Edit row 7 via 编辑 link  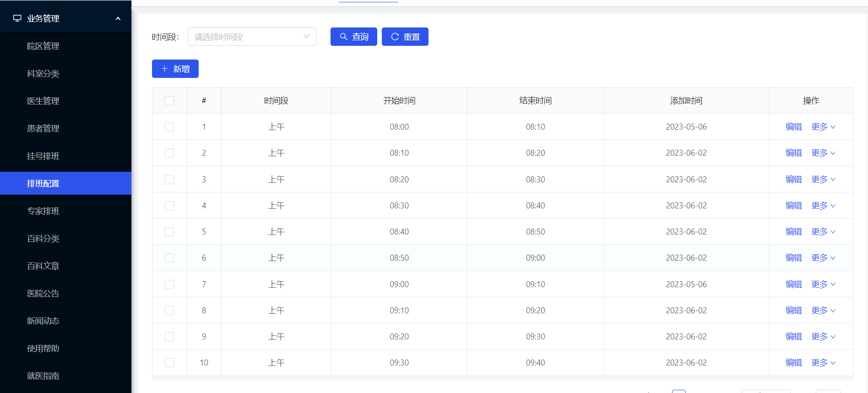[x=793, y=284]
